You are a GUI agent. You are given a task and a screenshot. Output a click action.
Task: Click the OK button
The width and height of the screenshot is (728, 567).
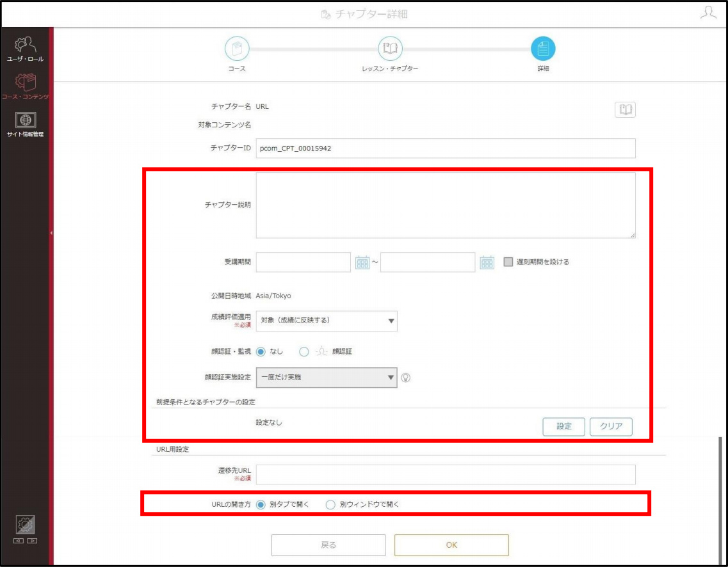click(451, 545)
